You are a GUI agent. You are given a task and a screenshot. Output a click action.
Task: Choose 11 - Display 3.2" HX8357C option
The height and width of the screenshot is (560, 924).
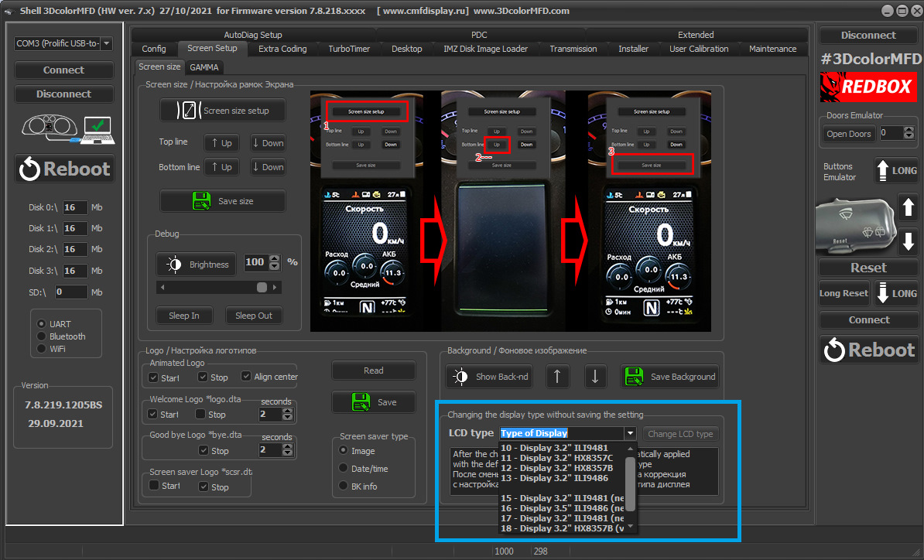pyautogui.click(x=556, y=458)
